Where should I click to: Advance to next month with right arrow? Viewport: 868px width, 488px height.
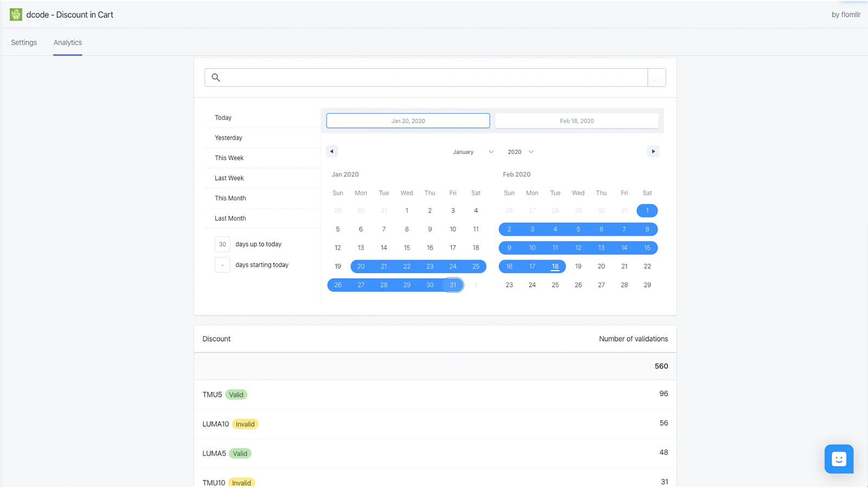tap(653, 151)
